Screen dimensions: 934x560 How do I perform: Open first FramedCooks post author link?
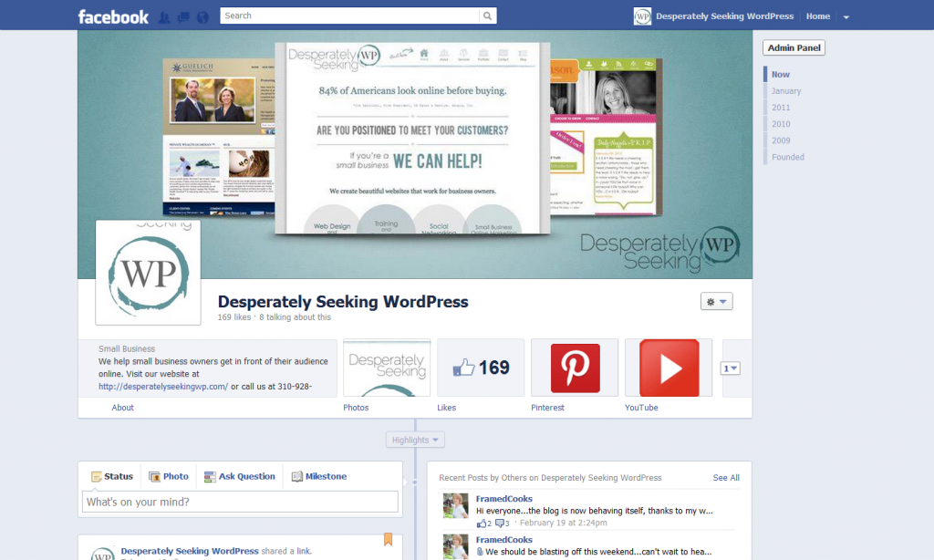(503, 499)
